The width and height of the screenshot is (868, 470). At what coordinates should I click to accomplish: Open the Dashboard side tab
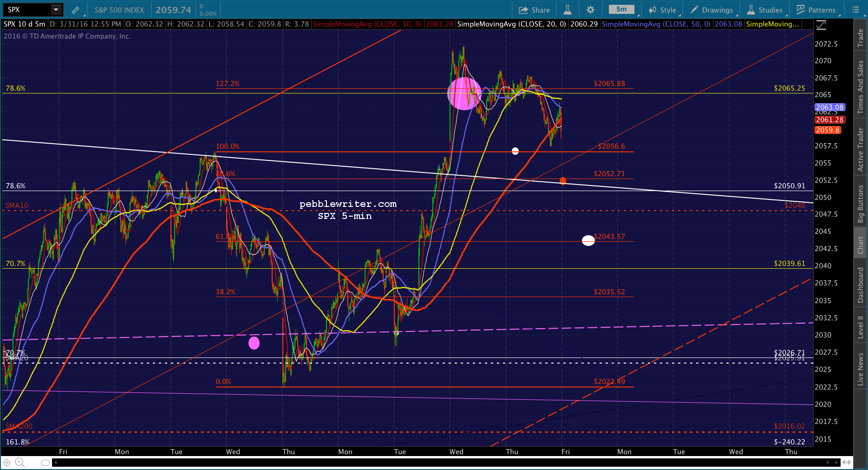861,285
